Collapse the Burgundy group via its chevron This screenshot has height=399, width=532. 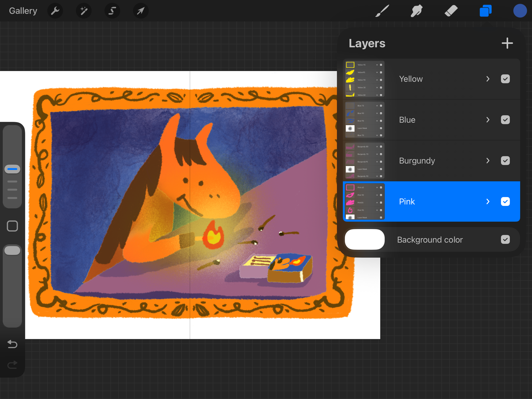click(x=488, y=160)
